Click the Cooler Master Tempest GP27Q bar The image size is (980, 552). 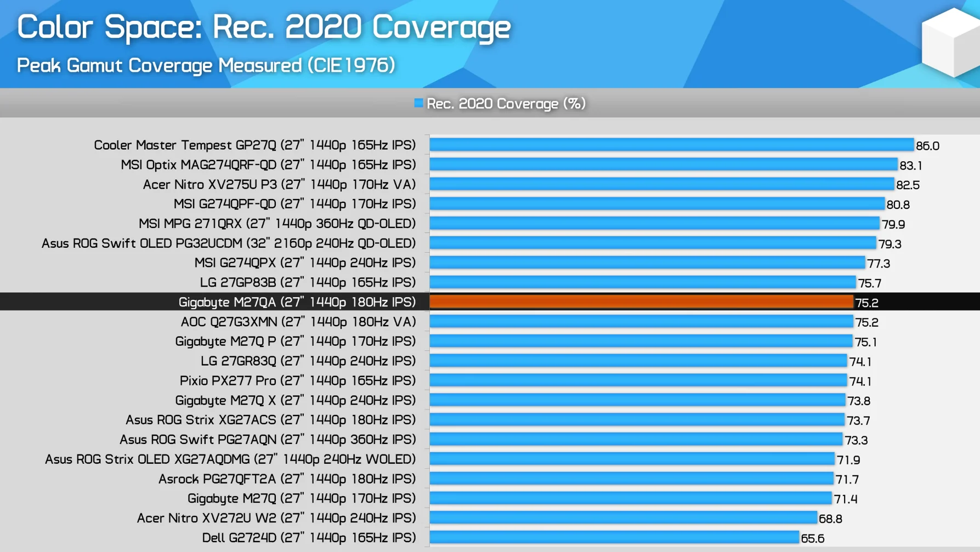tap(672, 145)
